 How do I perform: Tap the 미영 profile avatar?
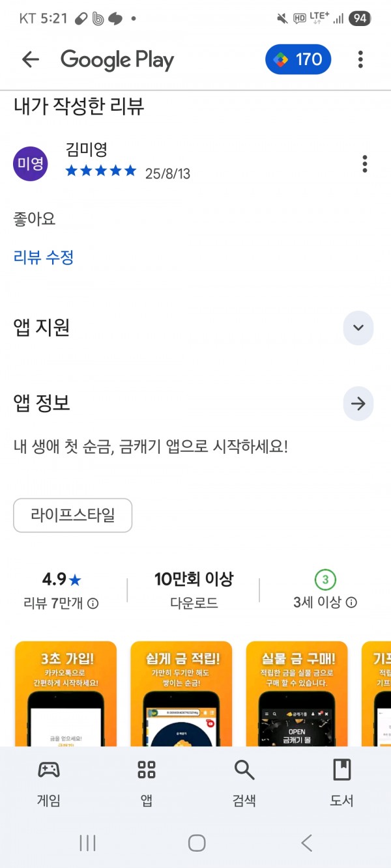31,163
